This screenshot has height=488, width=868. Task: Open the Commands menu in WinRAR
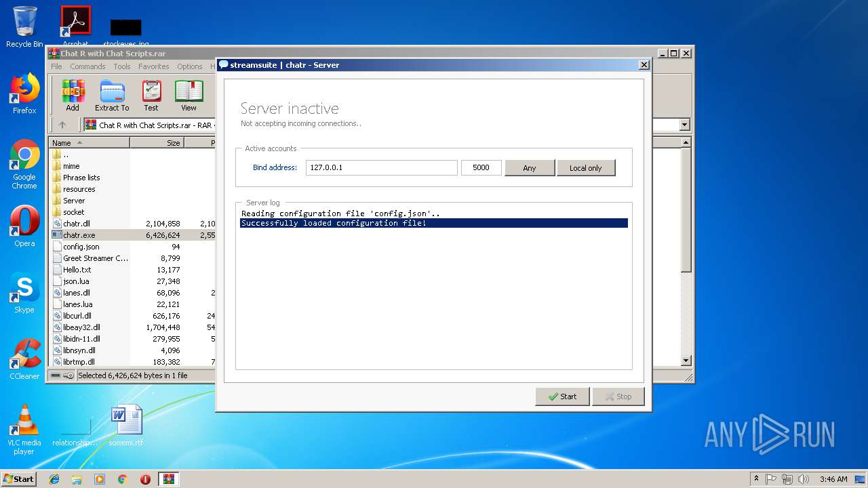click(x=87, y=66)
